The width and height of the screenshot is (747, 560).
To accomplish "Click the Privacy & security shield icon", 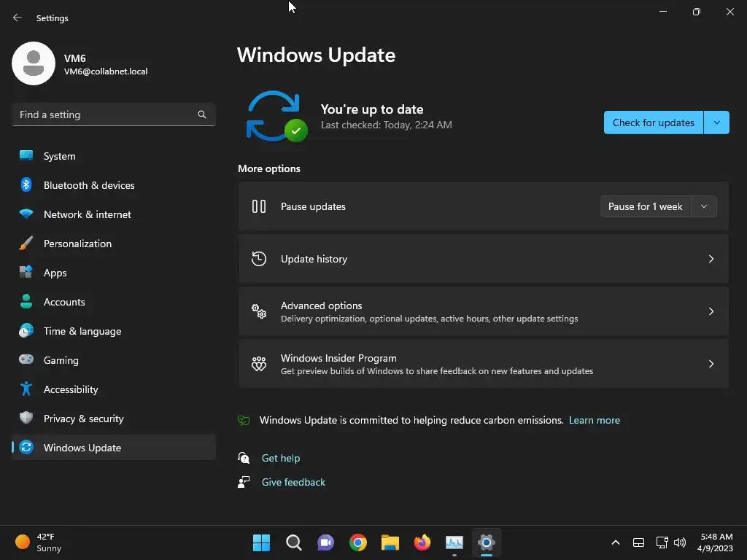I will point(26,418).
